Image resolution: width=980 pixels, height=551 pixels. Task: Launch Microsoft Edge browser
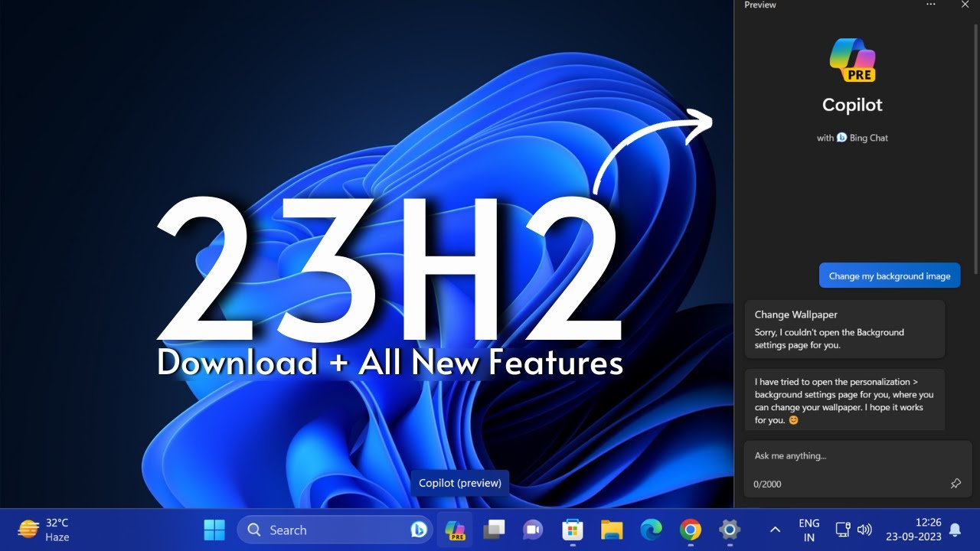pos(651,530)
